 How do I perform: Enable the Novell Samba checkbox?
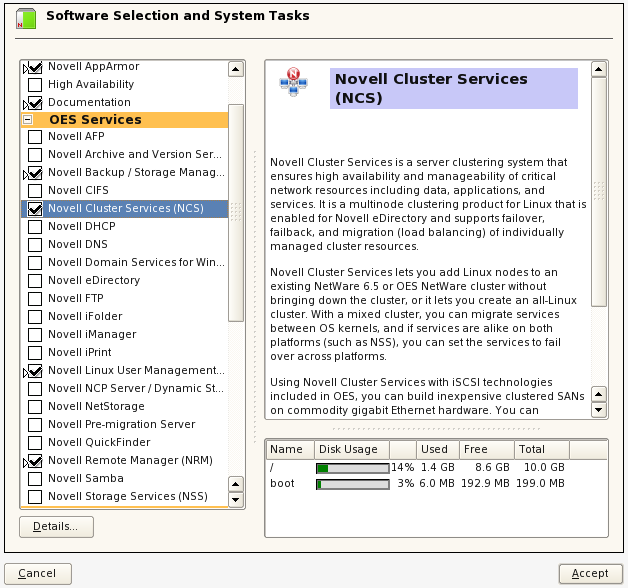tap(35, 479)
